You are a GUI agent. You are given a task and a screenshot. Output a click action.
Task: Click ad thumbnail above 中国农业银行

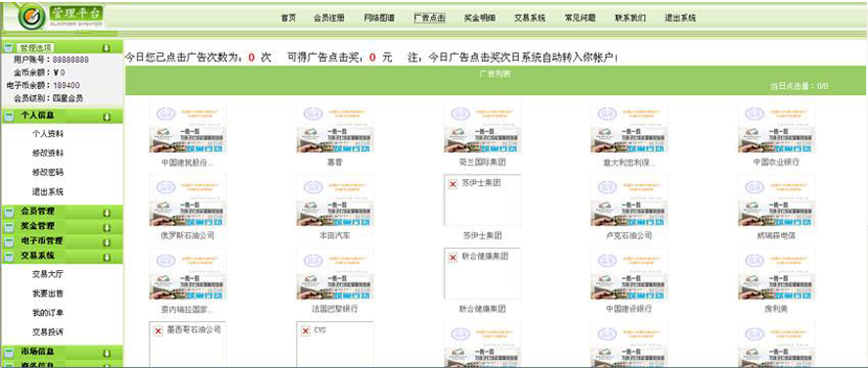click(x=777, y=127)
